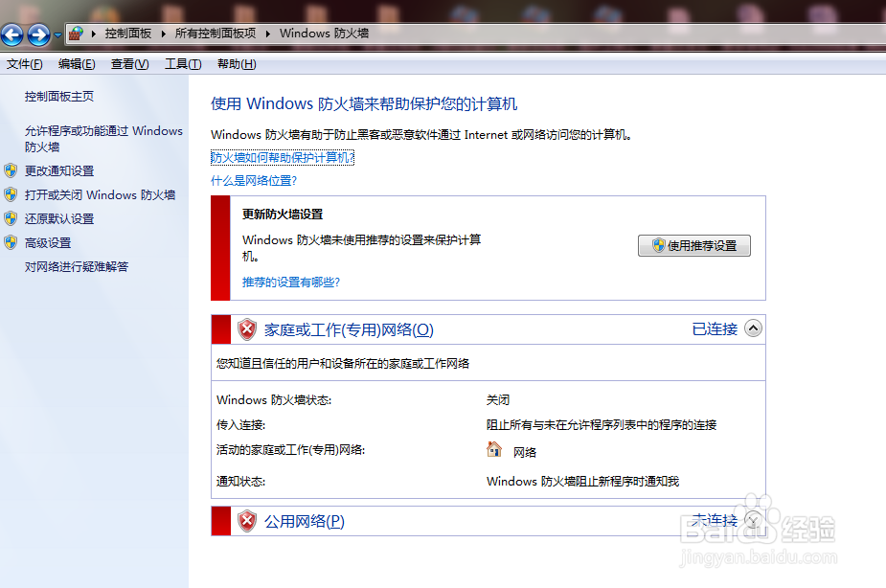Expand the 公用网络 section
The image size is (886, 588).
[753, 520]
